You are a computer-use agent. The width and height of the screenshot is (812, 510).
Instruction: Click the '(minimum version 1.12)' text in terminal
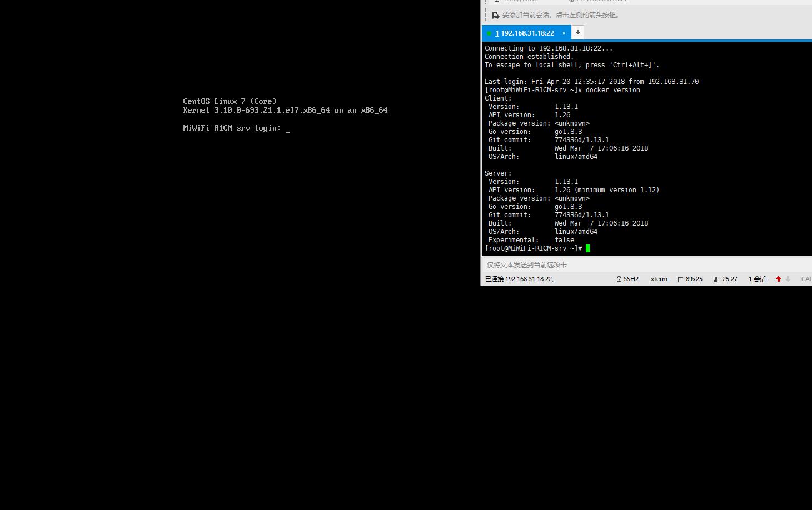pos(617,190)
